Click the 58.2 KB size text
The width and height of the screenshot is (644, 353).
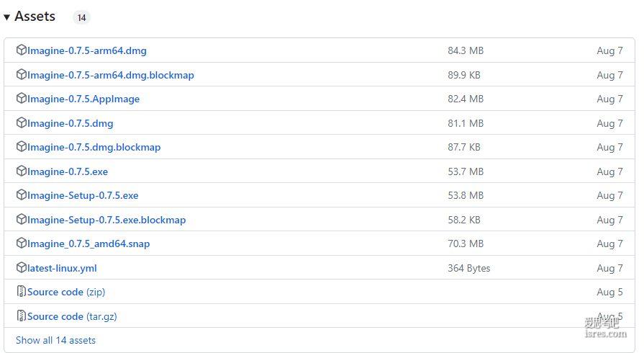tap(464, 220)
